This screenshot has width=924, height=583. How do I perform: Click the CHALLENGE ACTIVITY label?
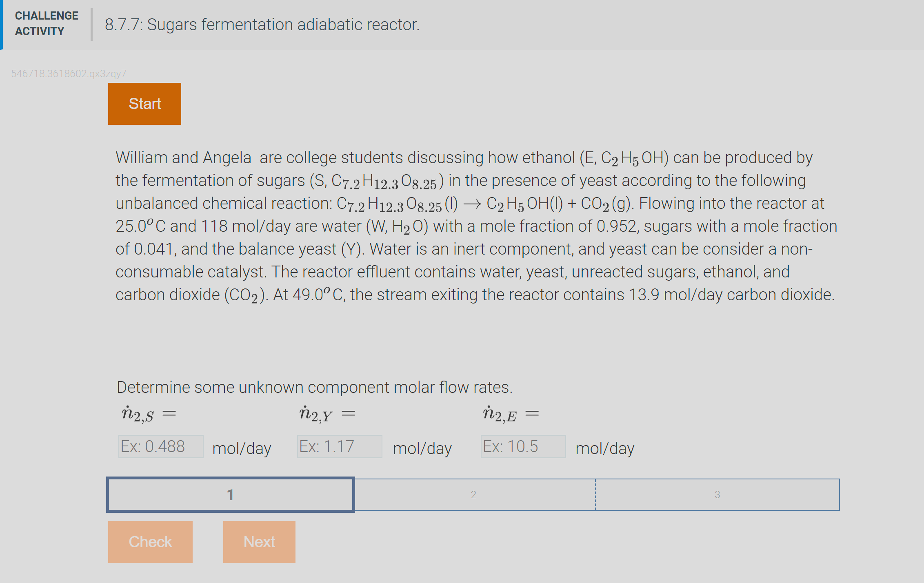click(46, 23)
